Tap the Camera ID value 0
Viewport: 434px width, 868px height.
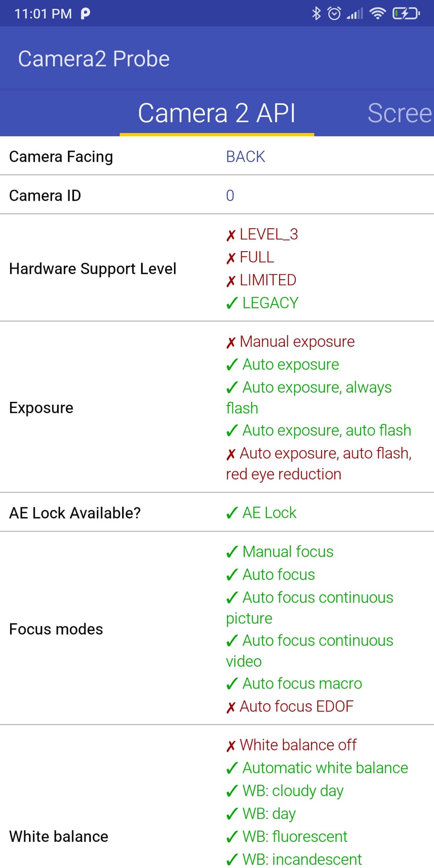coord(230,196)
